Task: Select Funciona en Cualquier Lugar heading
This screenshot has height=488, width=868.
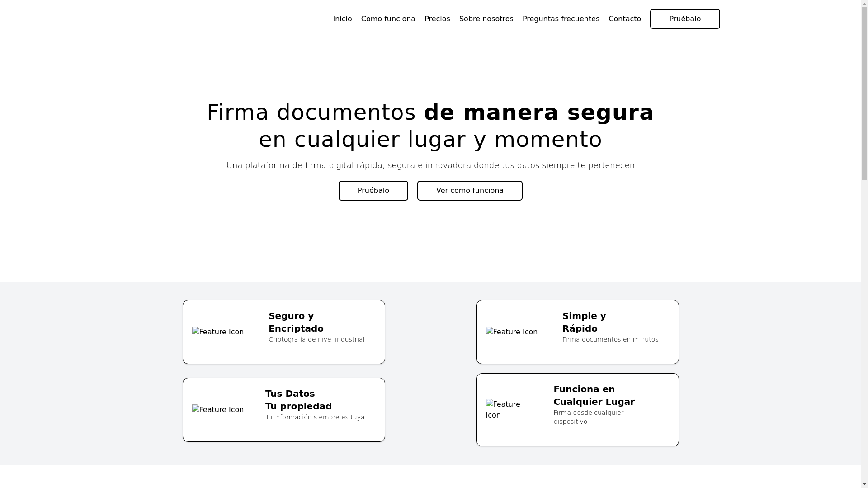Action: point(594,395)
